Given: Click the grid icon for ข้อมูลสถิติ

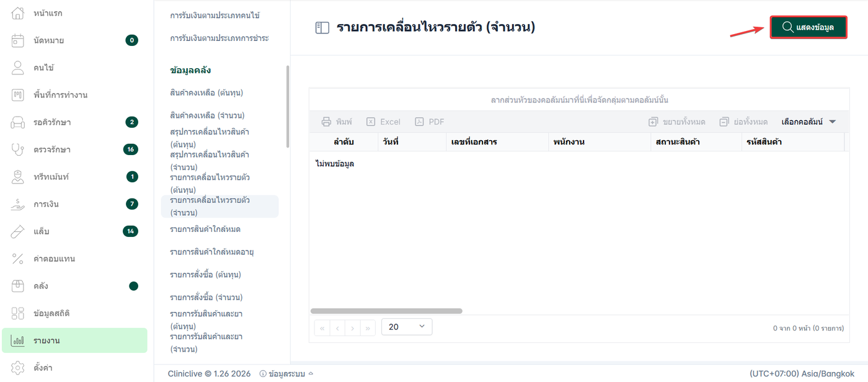Looking at the screenshot, I should click(x=18, y=313).
